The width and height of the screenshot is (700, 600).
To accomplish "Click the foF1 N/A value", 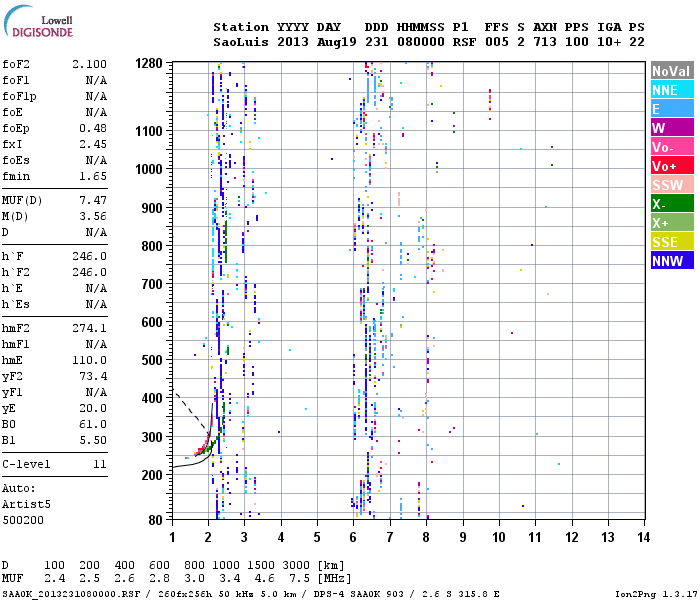I will click(96, 80).
